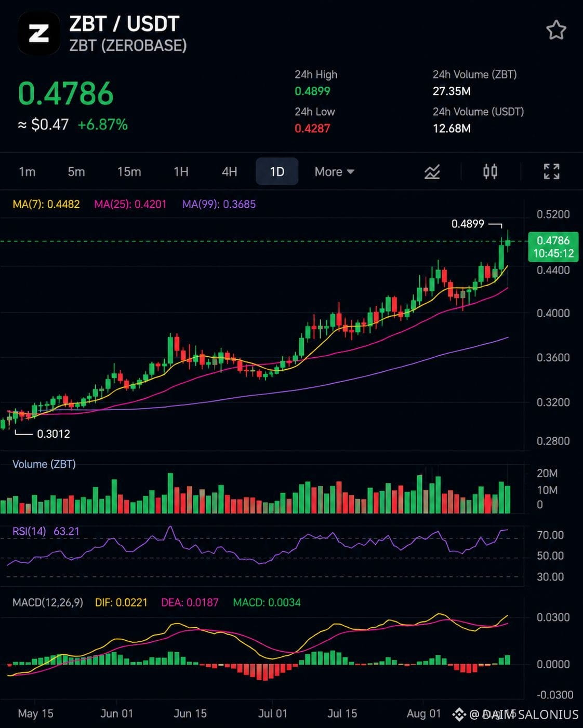The width and height of the screenshot is (583, 728).
Task: Click the green price tag 0.4786 on axis
Action: (x=553, y=247)
